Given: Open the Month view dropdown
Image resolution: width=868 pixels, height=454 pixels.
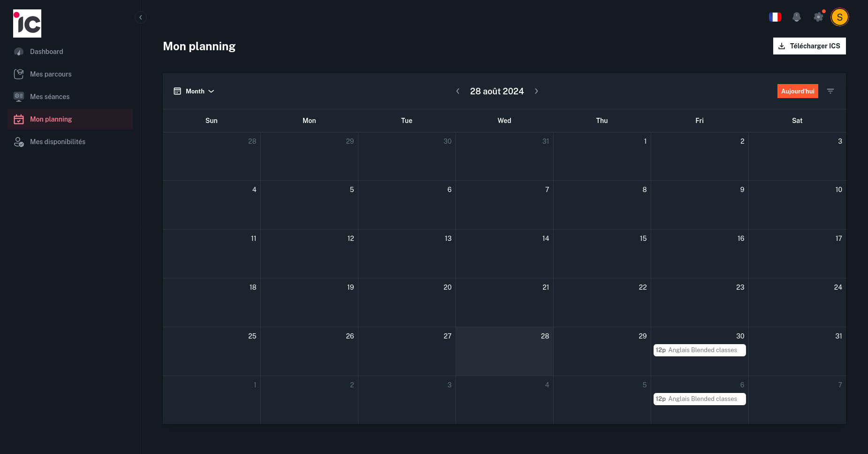Looking at the screenshot, I should click(198, 91).
